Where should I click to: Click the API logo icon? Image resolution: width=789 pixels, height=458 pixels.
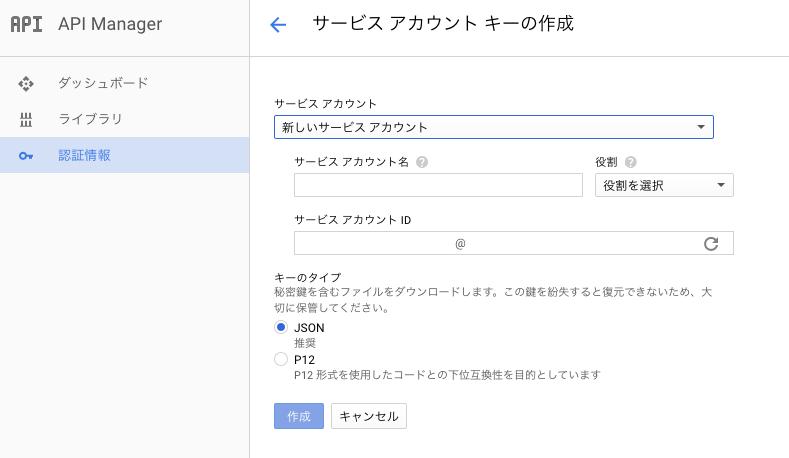point(27,24)
